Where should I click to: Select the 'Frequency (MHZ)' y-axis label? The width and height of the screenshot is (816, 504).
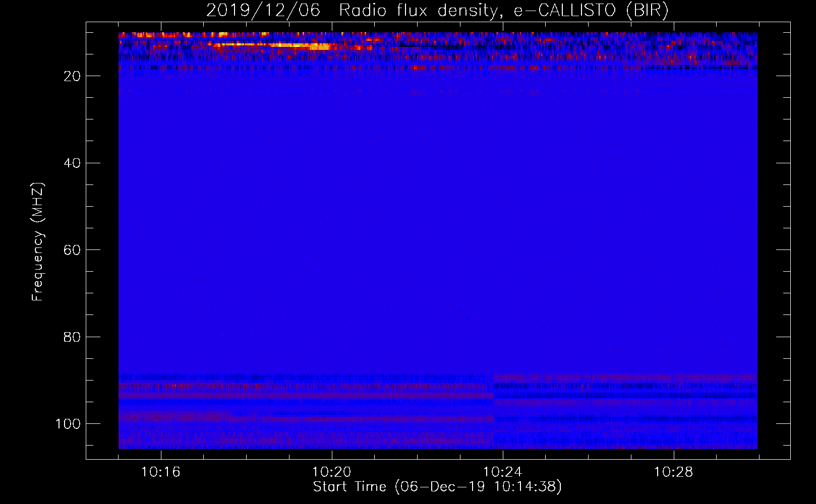pyautogui.click(x=38, y=242)
